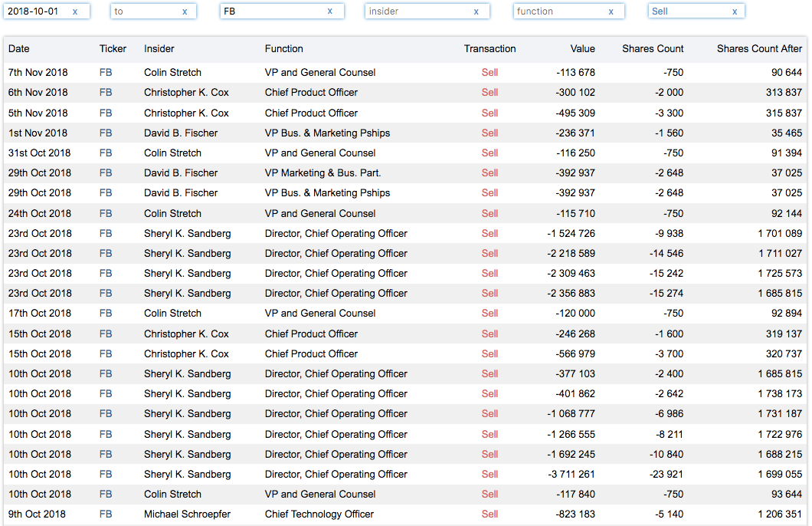The image size is (812, 526).
Task: Sort by Shares Count After column header
Action: pos(759,49)
